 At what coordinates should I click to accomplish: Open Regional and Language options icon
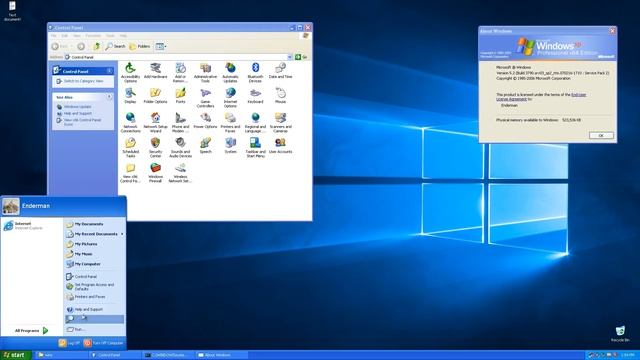[x=255, y=122]
